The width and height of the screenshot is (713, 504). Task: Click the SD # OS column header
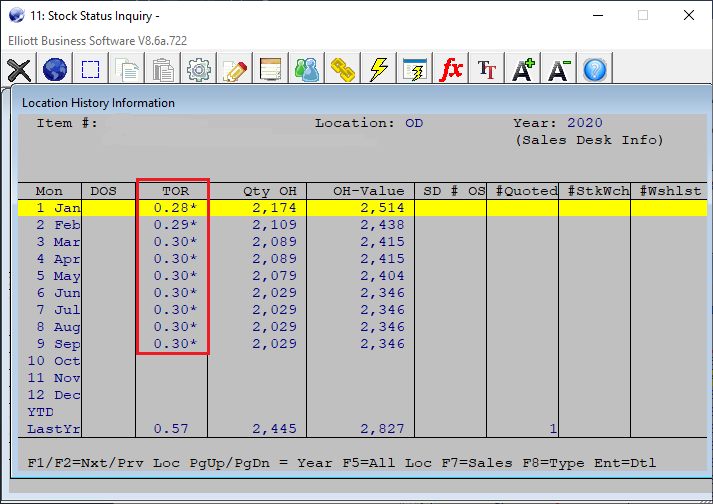[454, 191]
